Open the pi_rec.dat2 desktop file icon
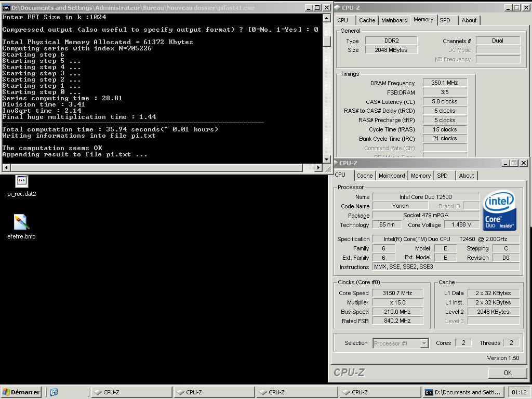The width and height of the screenshot is (532, 399). (21, 181)
